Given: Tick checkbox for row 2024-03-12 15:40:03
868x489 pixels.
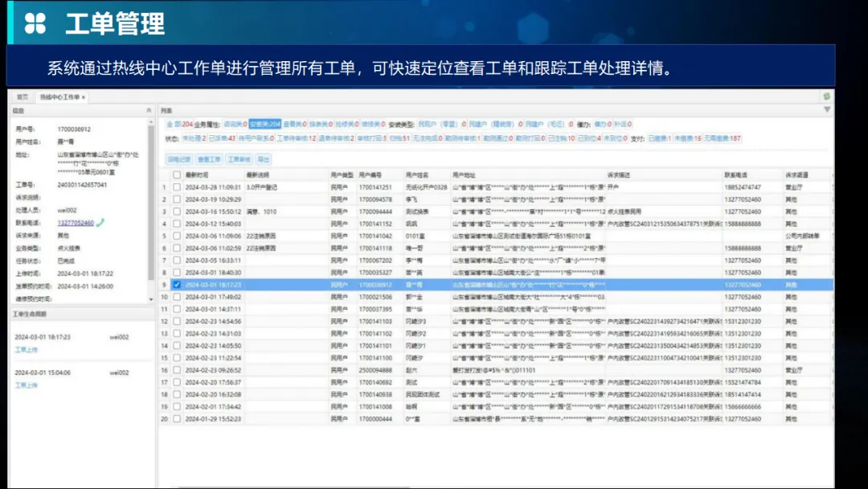Looking at the screenshot, I should pyautogui.click(x=177, y=224).
